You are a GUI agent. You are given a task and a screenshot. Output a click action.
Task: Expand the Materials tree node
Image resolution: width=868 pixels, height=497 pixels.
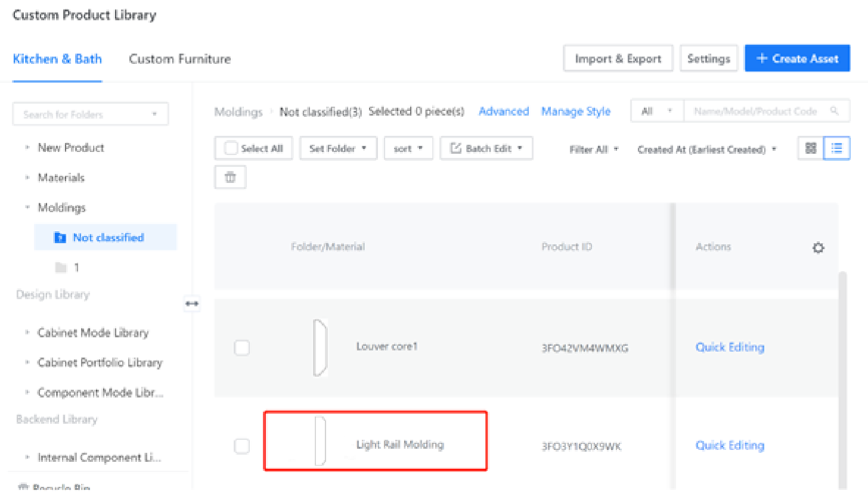27,178
